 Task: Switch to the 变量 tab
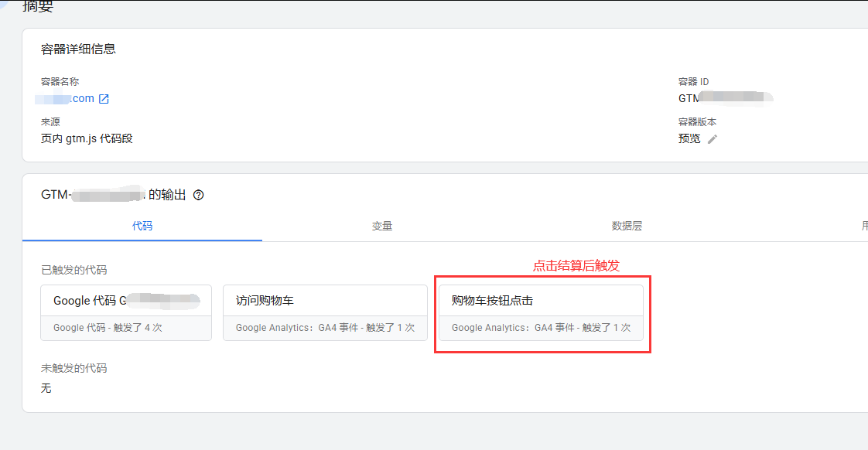[382, 226]
